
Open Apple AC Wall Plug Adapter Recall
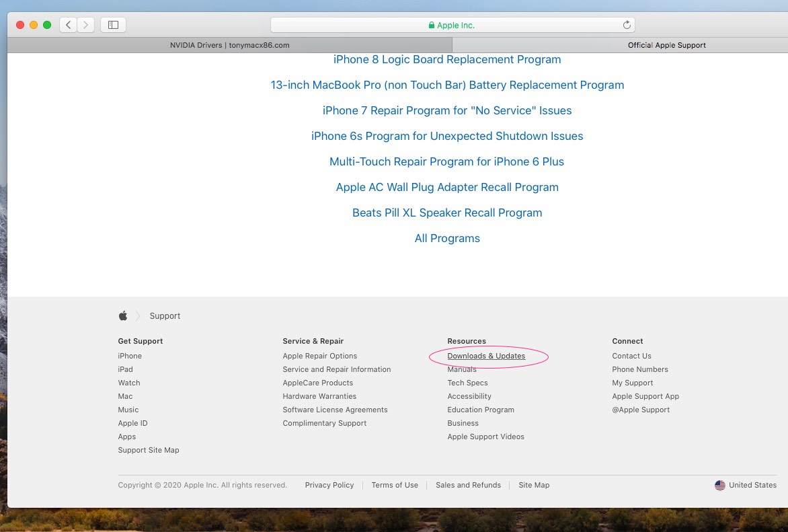(446, 187)
